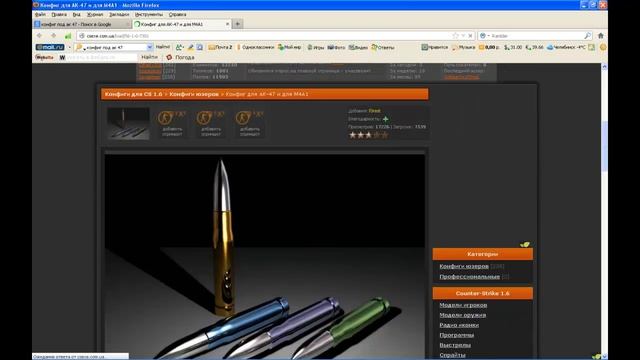The image size is (640, 360).
Task: Open the Профессиональные category link
Action: (469, 277)
